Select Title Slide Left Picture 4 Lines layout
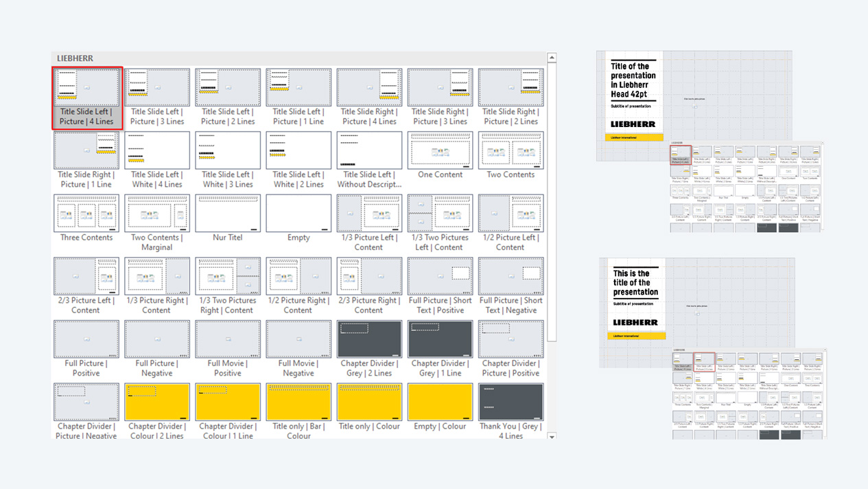Screen dimensions: 868x489 coord(87,88)
